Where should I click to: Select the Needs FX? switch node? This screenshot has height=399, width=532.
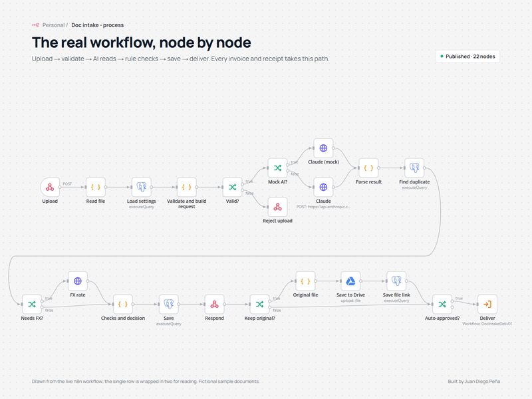(32, 305)
